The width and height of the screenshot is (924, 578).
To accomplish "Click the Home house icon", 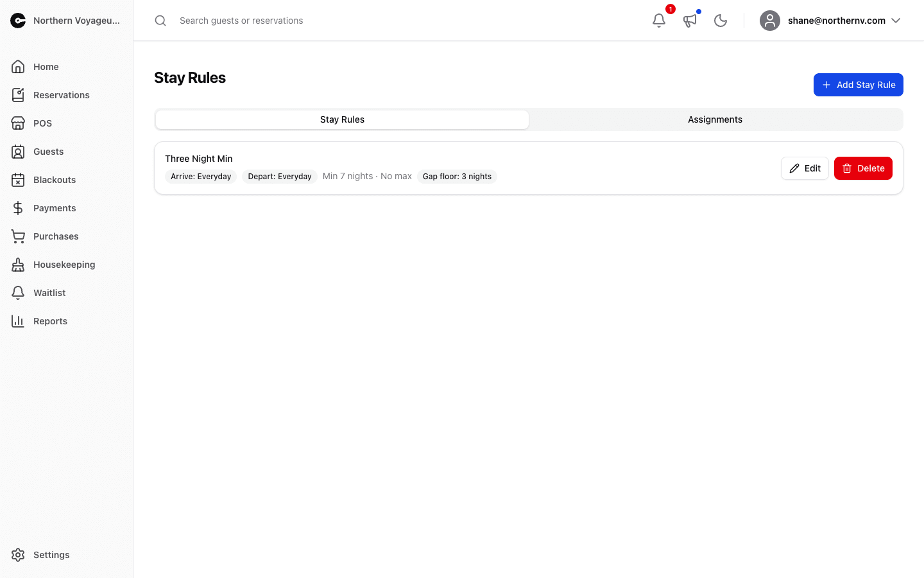I will 18,67.
